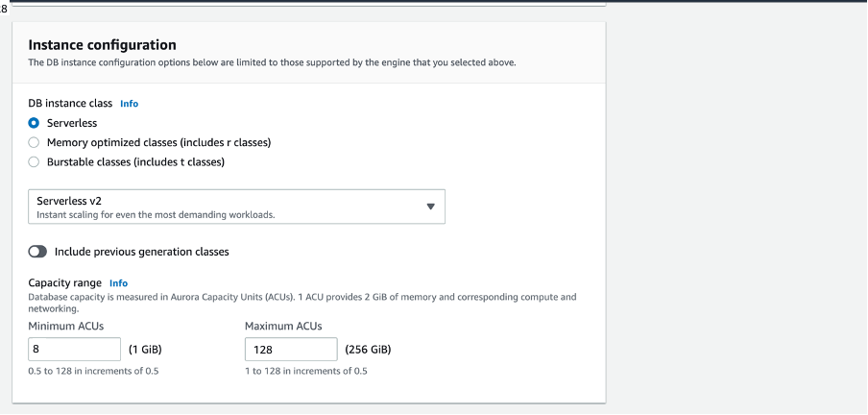The height and width of the screenshot is (415, 868).
Task: Select the Serverless radio button
Action: [35, 123]
